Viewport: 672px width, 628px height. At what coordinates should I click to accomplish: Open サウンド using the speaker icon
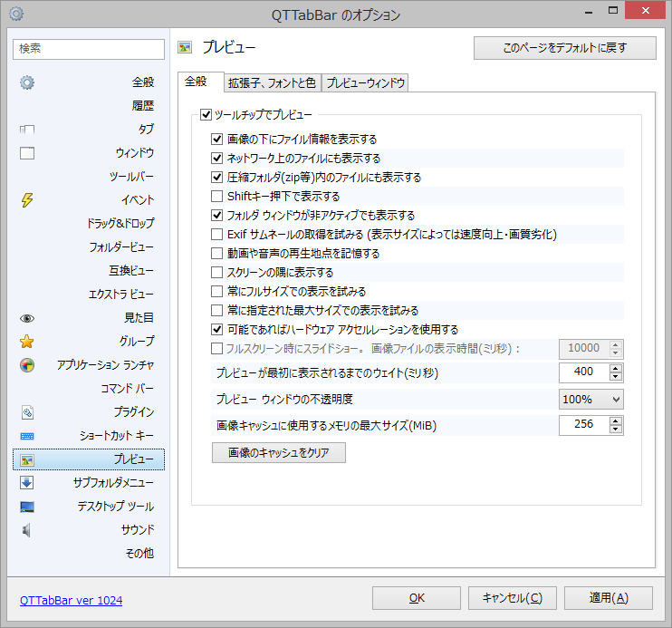27,530
